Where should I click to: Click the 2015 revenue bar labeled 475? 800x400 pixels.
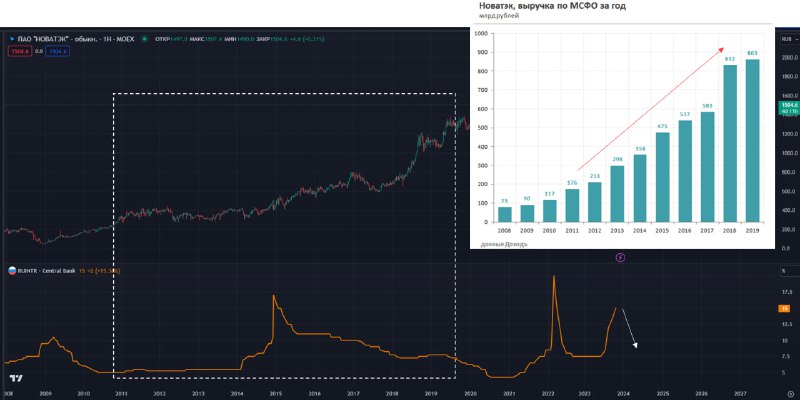point(663,178)
